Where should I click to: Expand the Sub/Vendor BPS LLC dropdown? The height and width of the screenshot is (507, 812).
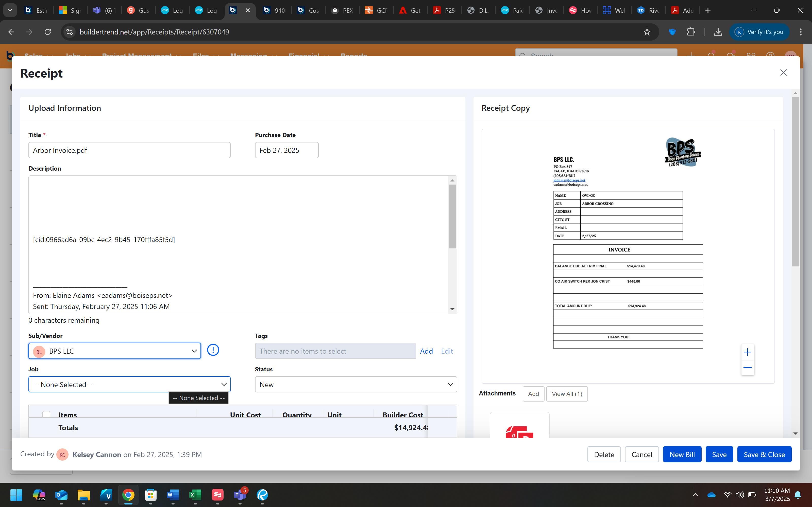pos(114,351)
